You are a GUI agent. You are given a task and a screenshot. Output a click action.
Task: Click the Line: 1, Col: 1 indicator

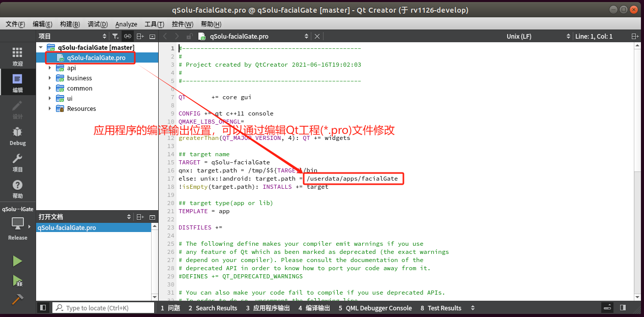(x=594, y=36)
